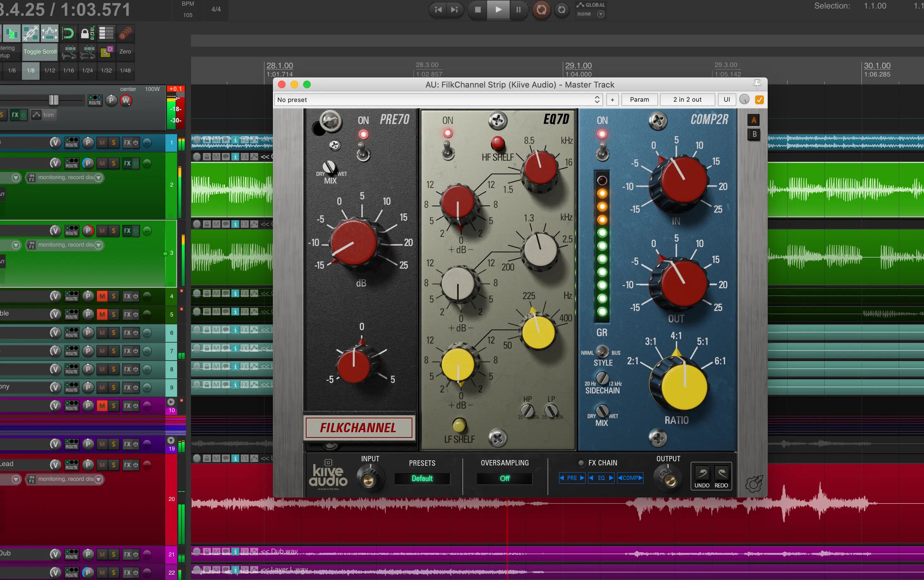Click the yellow S with purple D icon

[x=106, y=51]
